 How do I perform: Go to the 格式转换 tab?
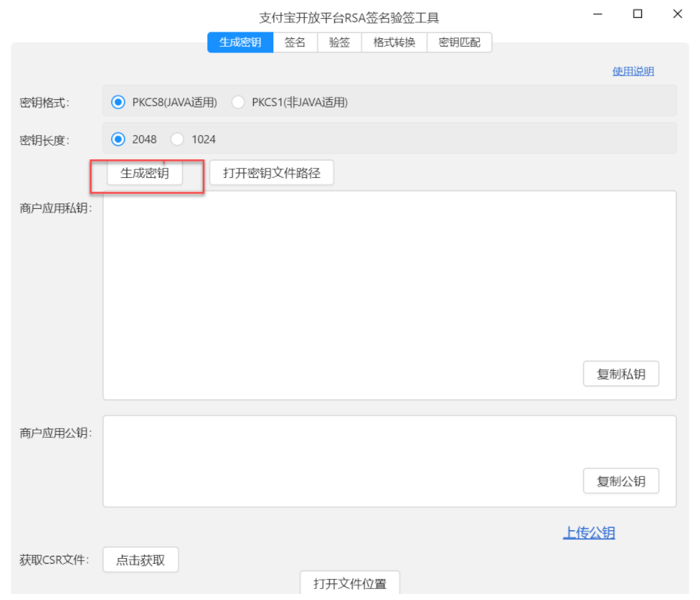point(394,42)
